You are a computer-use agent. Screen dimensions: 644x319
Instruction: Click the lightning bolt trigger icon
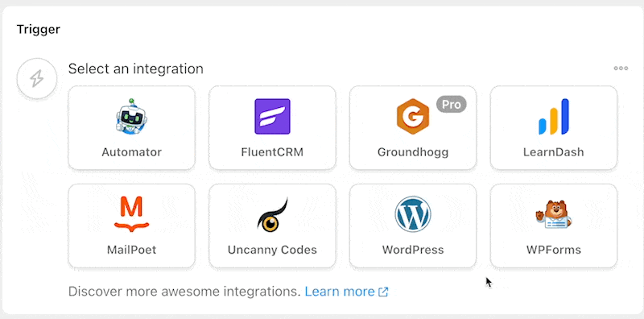pyautogui.click(x=36, y=78)
